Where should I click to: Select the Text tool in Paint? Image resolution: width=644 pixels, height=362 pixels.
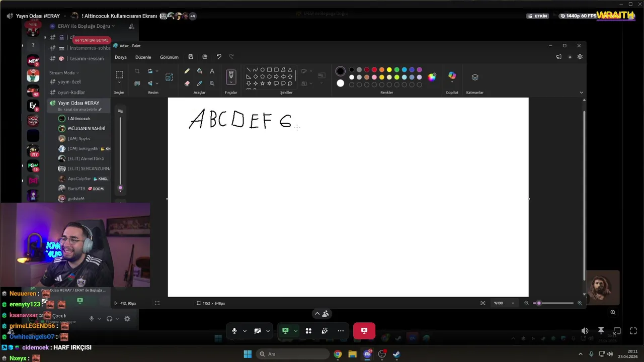click(212, 71)
